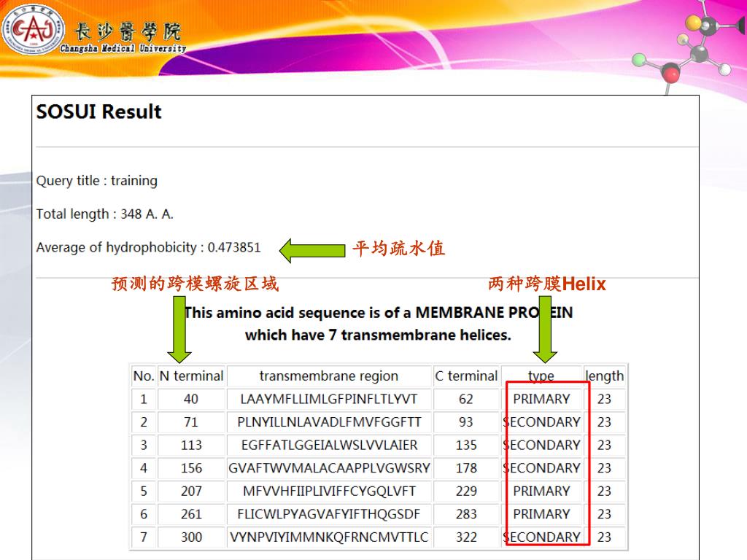The image size is (747, 560).
Task: Click N terminal value 113
Action: click(191, 446)
